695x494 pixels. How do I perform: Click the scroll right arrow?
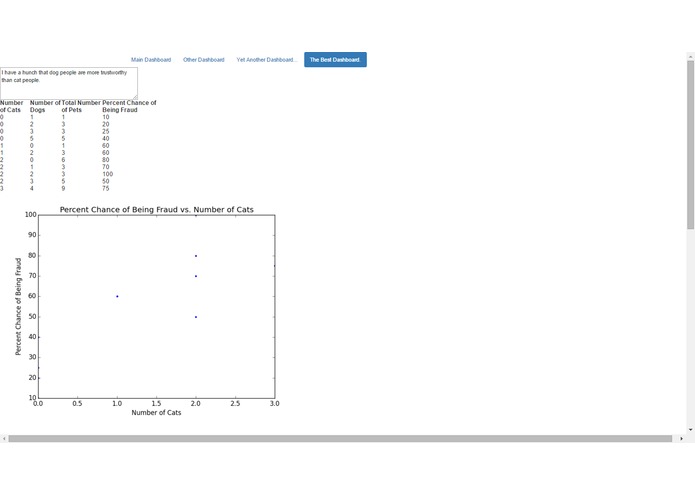tap(681, 439)
